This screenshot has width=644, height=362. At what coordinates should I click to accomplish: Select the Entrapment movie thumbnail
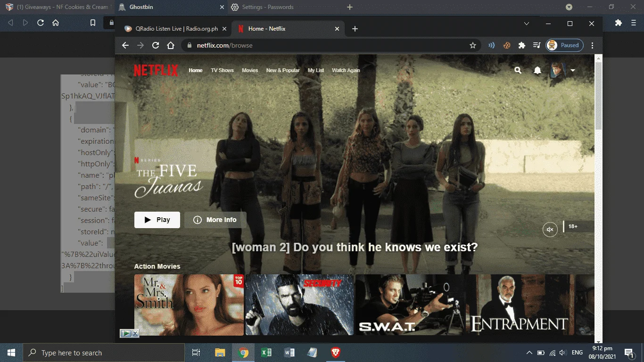click(520, 304)
